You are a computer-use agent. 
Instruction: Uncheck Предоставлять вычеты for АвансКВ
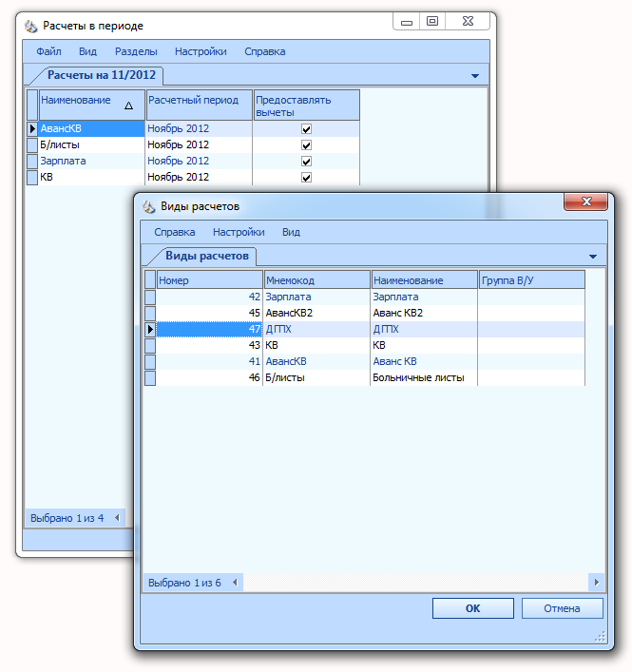pyautogui.click(x=306, y=129)
